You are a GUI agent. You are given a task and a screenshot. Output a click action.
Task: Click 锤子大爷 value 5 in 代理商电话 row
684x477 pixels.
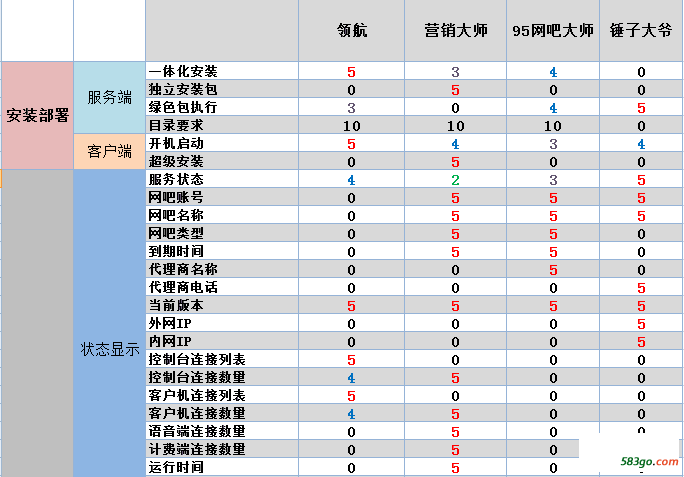click(641, 288)
